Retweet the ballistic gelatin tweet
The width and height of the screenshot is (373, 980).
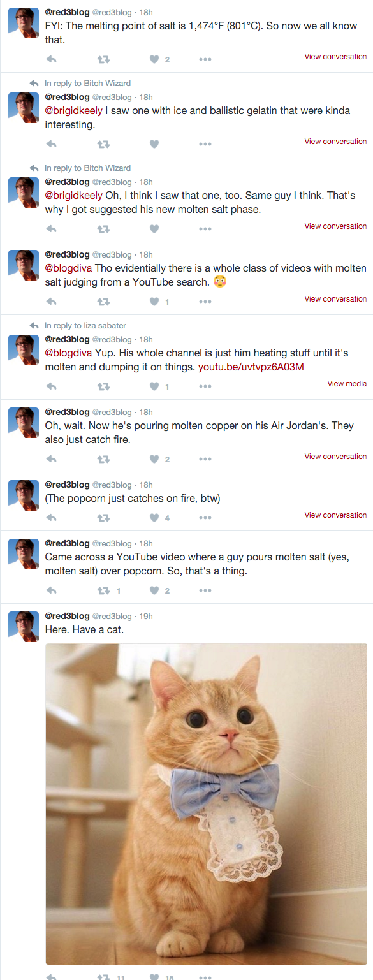click(x=103, y=144)
